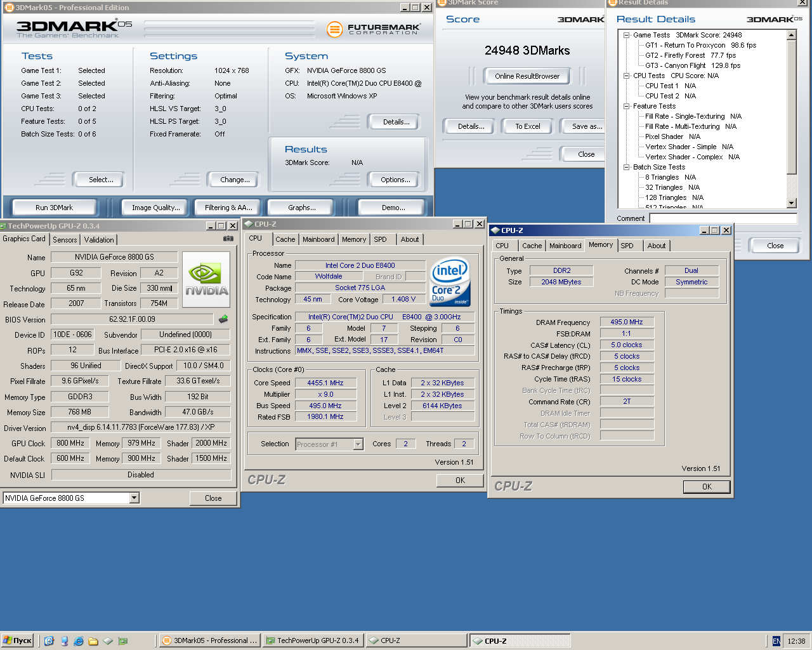The image size is (812, 650).
Task: Click Close in 3DMark Score window
Action: pos(582,154)
